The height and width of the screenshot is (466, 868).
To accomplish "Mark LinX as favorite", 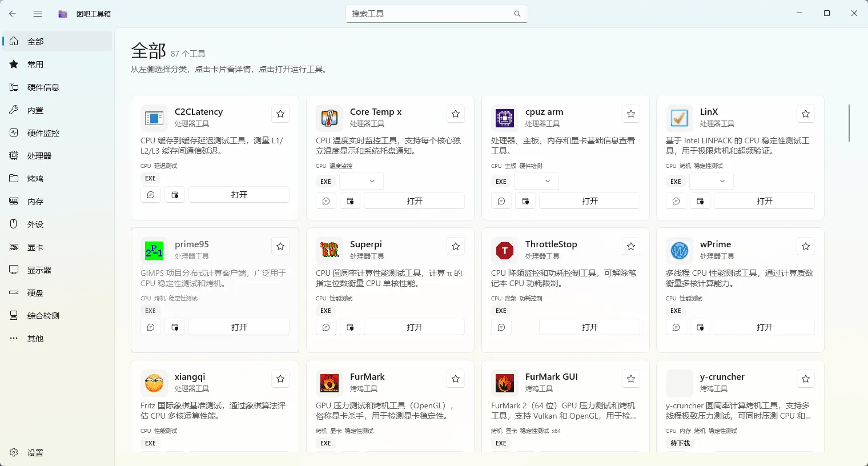I will [x=806, y=114].
